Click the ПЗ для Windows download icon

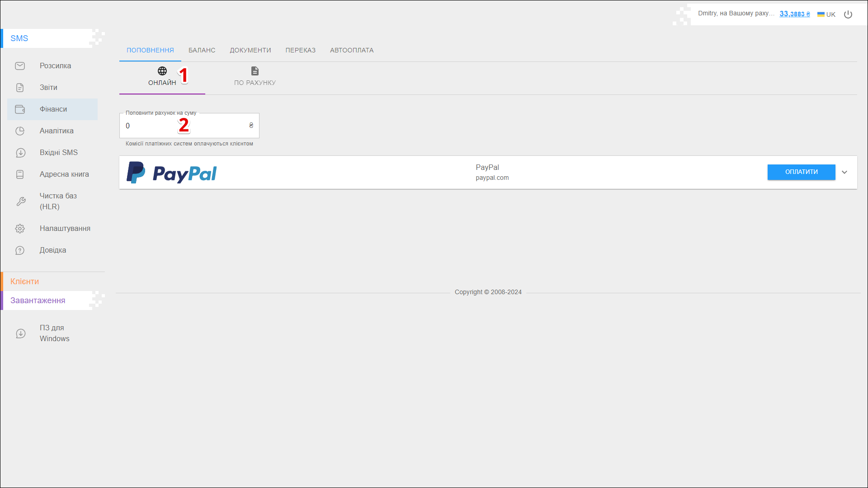21,333
